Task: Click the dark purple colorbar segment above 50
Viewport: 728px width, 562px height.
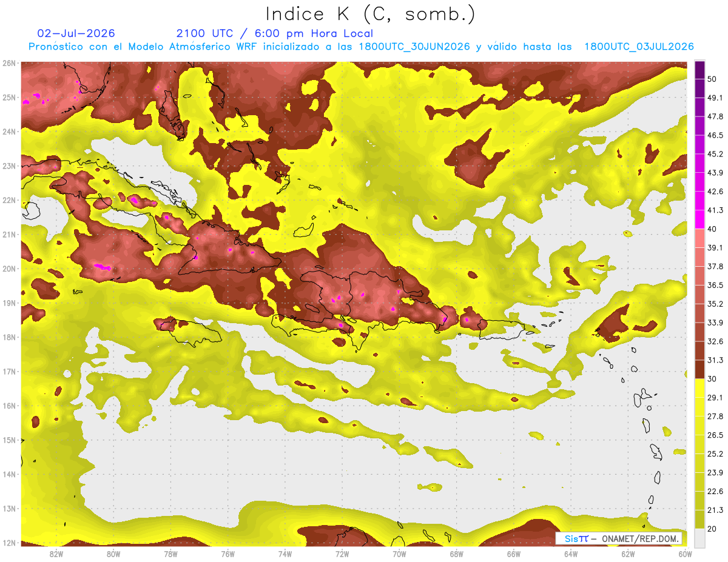Action: click(x=699, y=70)
